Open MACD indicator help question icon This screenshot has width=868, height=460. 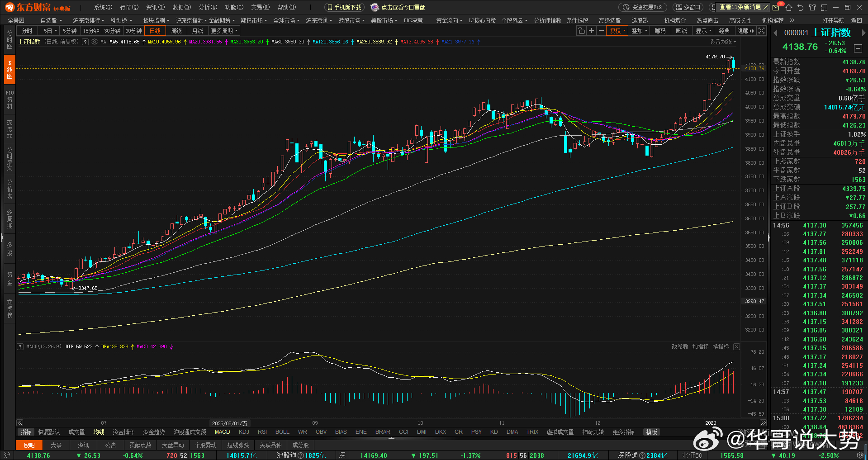(20, 347)
